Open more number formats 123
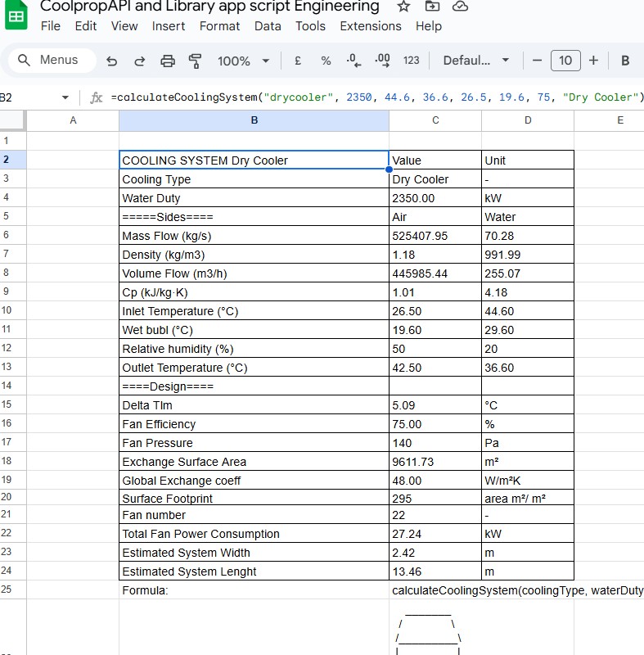 [x=411, y=61]
